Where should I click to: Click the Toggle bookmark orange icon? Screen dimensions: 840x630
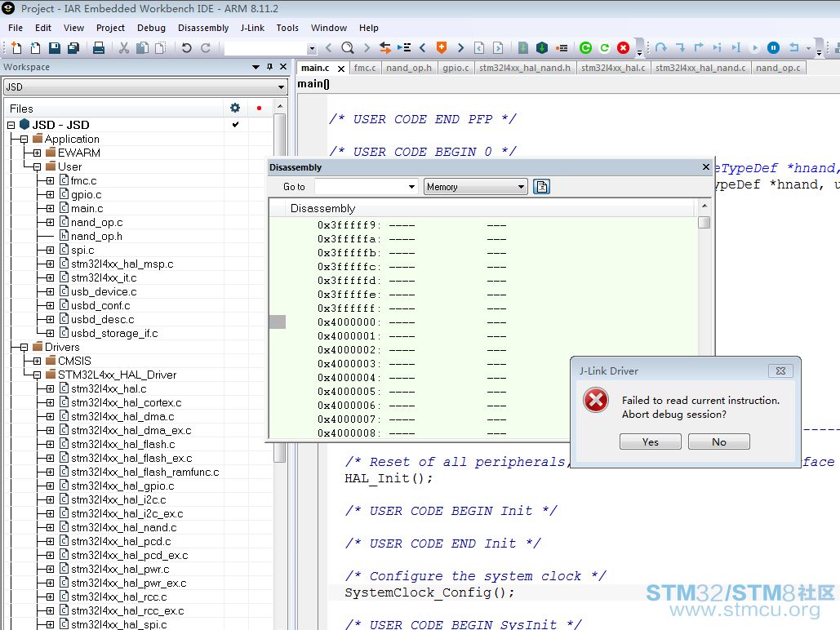pos(442,48)
